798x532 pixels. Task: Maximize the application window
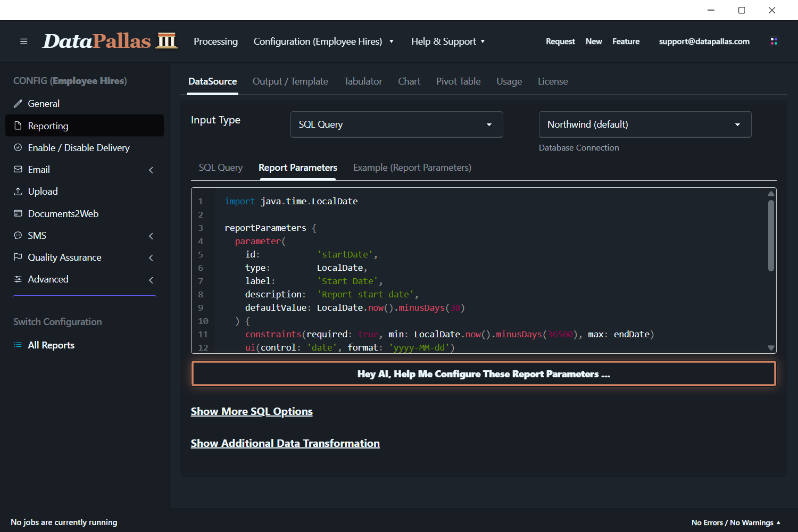click(742, 10)
